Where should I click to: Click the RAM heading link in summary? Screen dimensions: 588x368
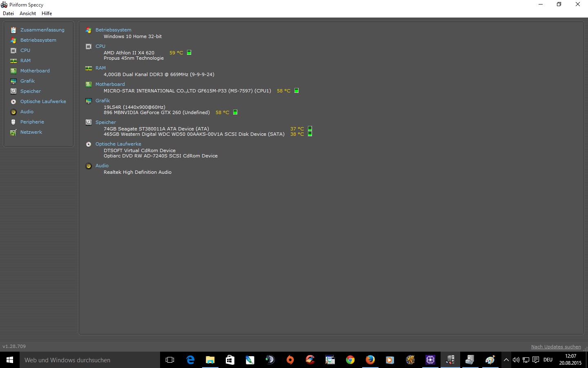tap(100, 68)
